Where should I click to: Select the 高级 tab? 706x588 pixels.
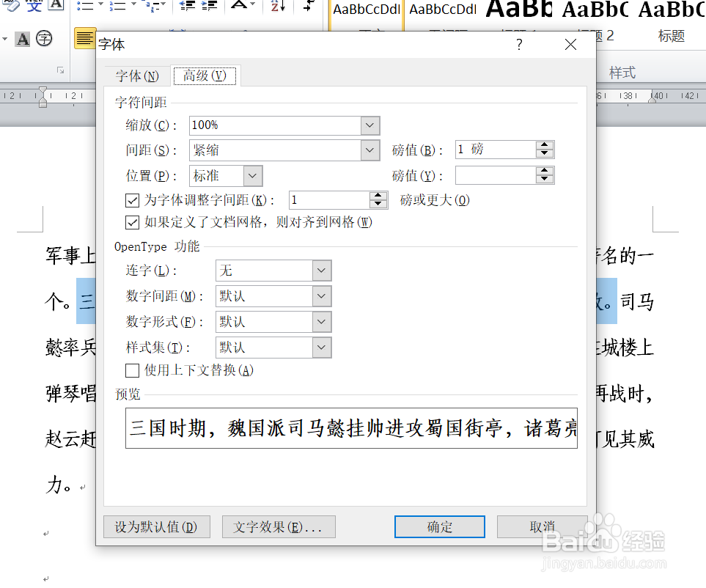205,75
